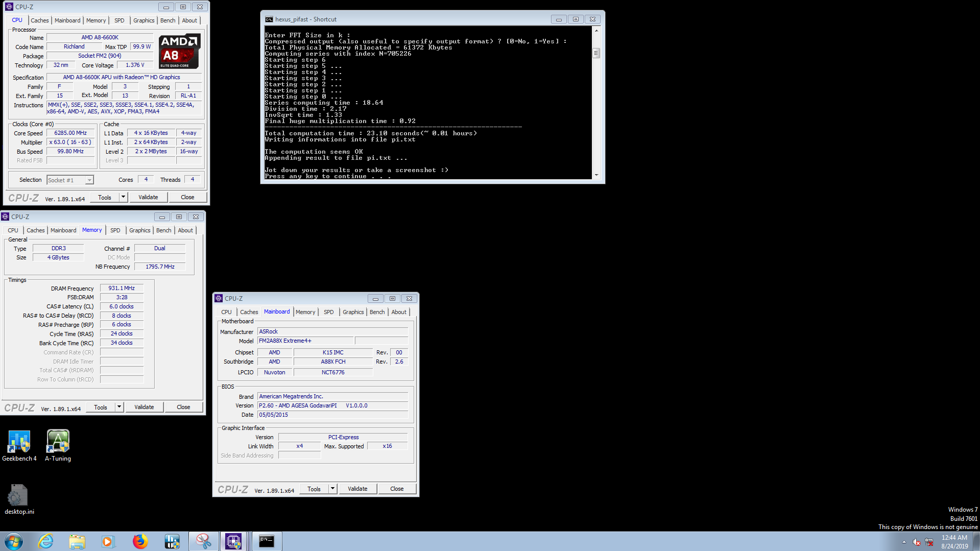Image resolution: width=980 pixels, height=551 pixels.
Task: Click Southbridge value A88X FCH
Action: 333,362
